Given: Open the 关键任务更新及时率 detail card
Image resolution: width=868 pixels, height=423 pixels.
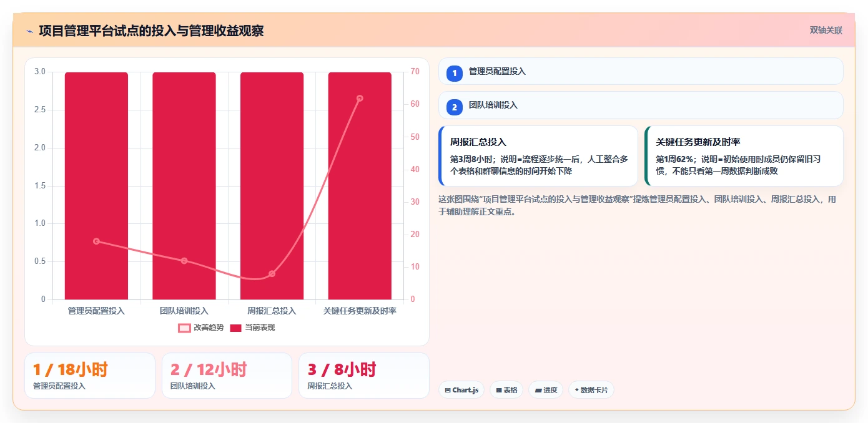Looking at the screenshot, I should tap(744, 156).
